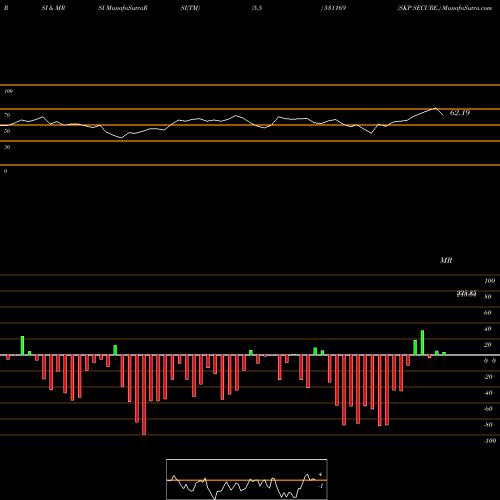This screenshot has height=500, width=500.
Task: Open the mini RSI overview chart thumbnail
Action: tap(247, 479)
